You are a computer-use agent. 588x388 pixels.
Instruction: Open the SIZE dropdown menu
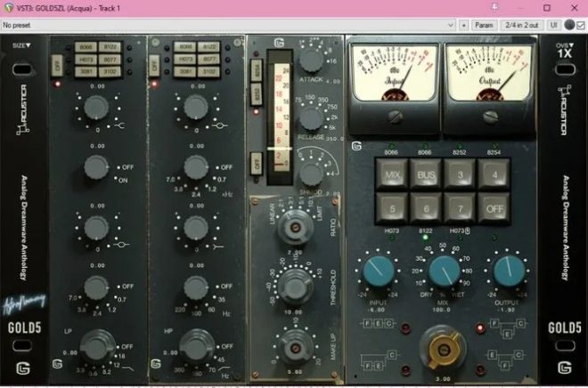click(x=21, y=45)
